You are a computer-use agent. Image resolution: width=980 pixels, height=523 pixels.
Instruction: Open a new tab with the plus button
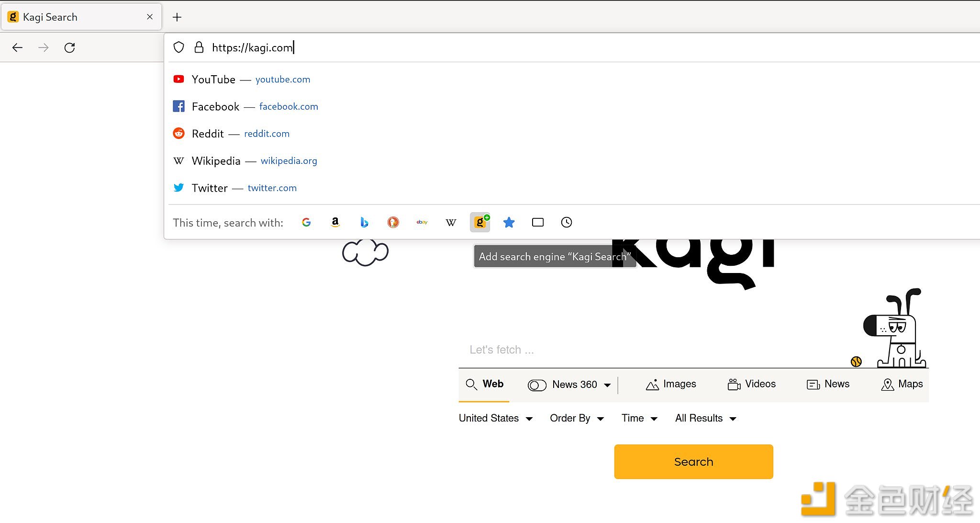point(177,17)
